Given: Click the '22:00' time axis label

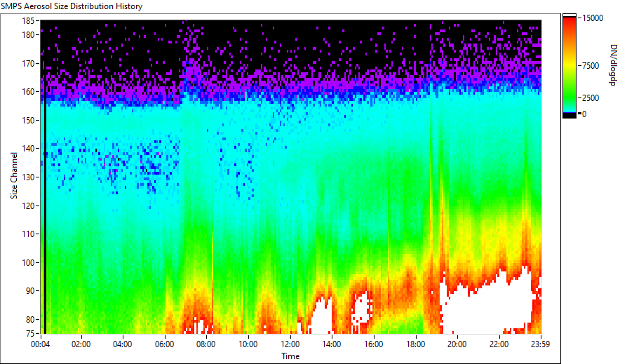Looking at the screenshot, I should 499,344.
